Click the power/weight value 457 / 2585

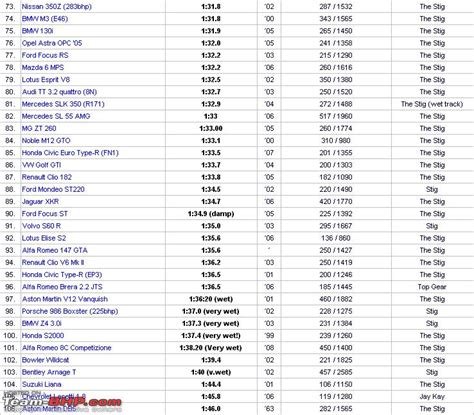click(336, 372)
